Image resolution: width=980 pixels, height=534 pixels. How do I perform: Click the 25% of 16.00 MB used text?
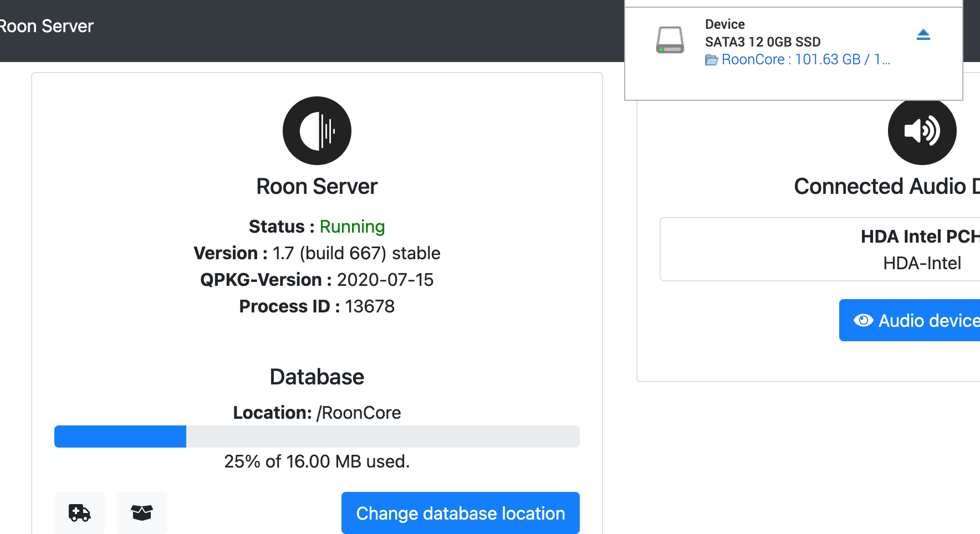[x=317, y=461]
